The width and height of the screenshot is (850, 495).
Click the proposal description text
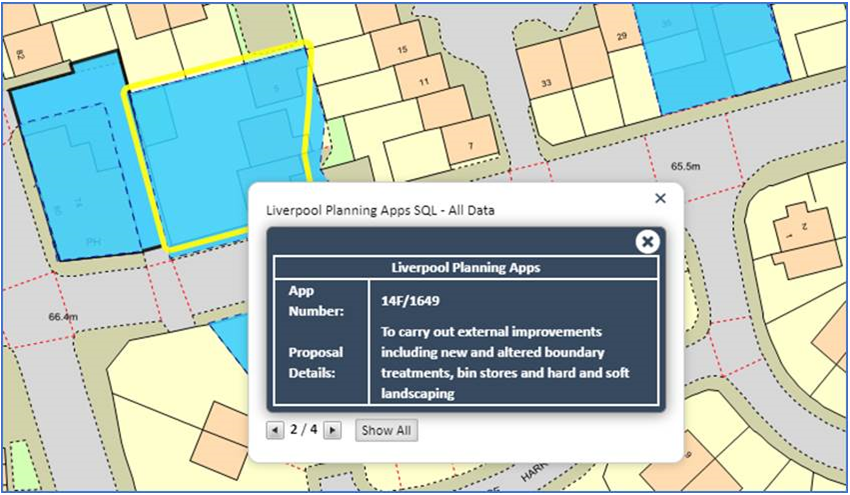pyautogui.click(x=505, y=363)
